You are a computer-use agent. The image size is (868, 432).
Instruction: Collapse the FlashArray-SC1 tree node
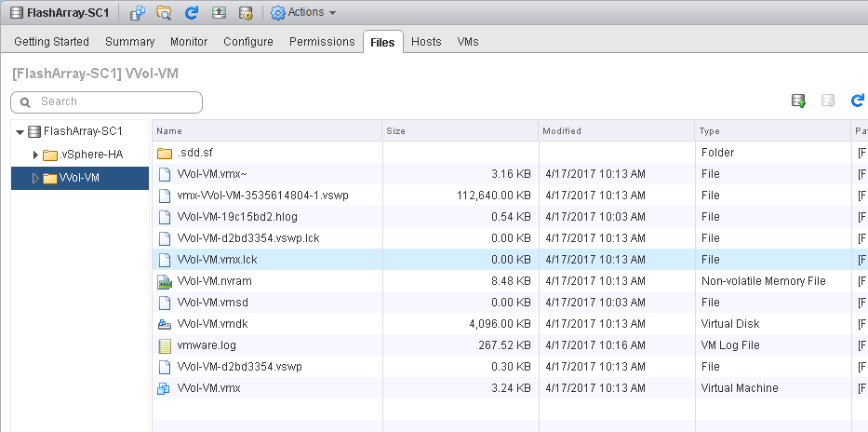[x=20, y=132]
